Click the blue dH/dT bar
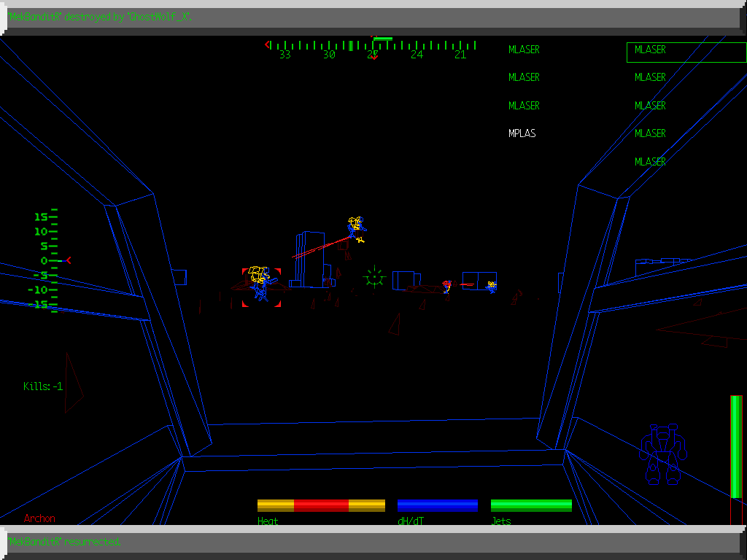This screenshot has height=560, width=747. coord(438,505)
